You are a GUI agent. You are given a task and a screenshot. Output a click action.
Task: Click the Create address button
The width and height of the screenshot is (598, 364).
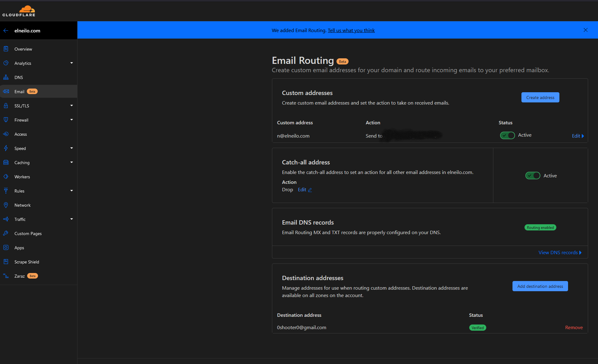coord(540,97)
